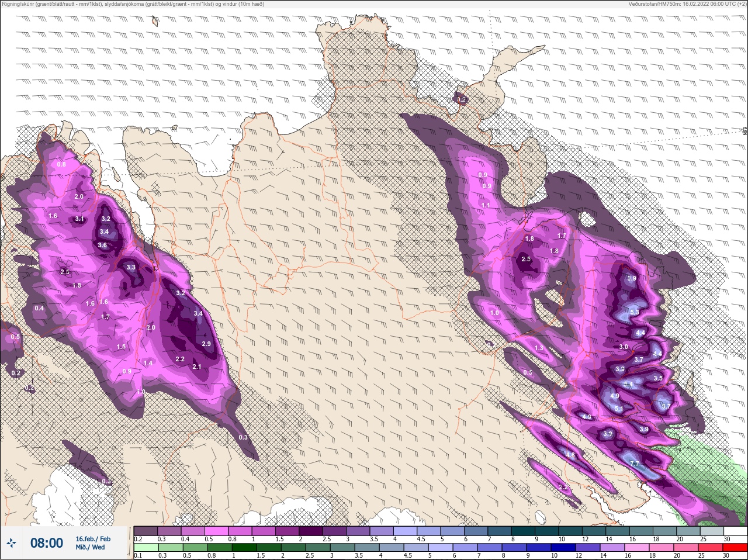This screenshot has height=560, width=748.
Task: Pick the bright pink swatch between 0.5 and 0.8
Action: click(x=217, y=531)
